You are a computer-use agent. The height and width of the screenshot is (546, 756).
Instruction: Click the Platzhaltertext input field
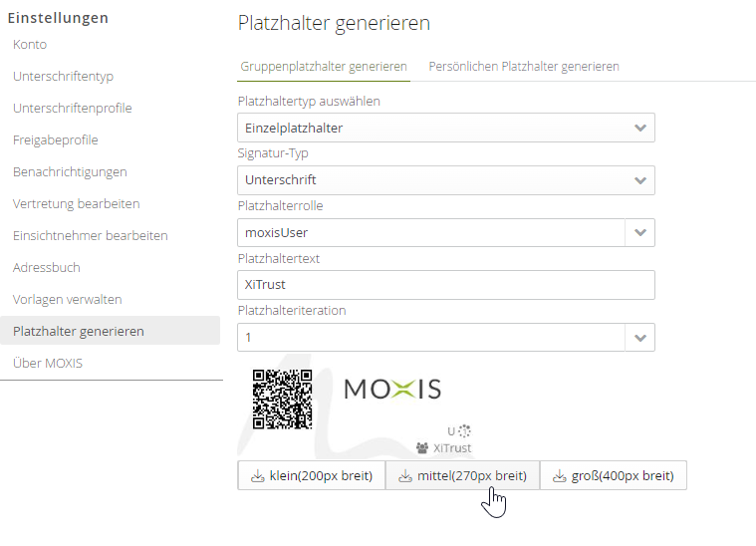(446, 285)
